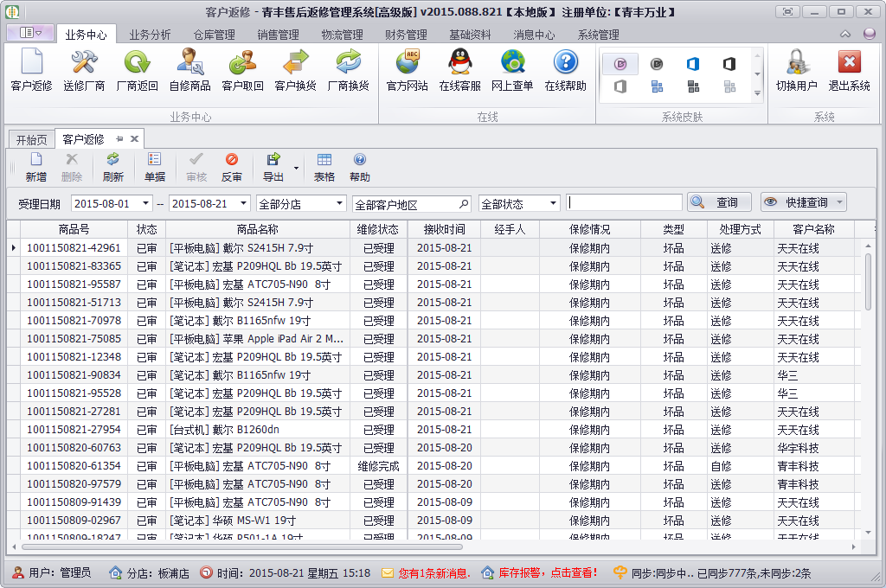Open 自修商品 function
The width and height of the screenshot is (886, 588).
pyautogui.click(x=189, y=71)
